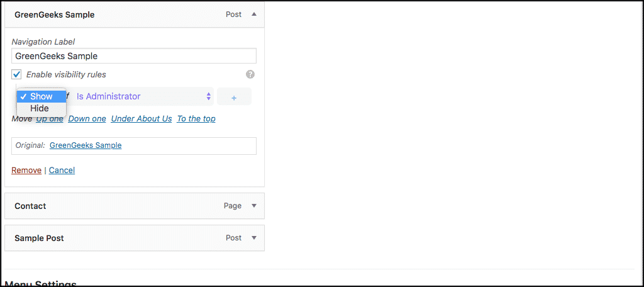Screen dimensions: 644x287
Task: Click the visibility rules help question icon
Action: [250, 74]
